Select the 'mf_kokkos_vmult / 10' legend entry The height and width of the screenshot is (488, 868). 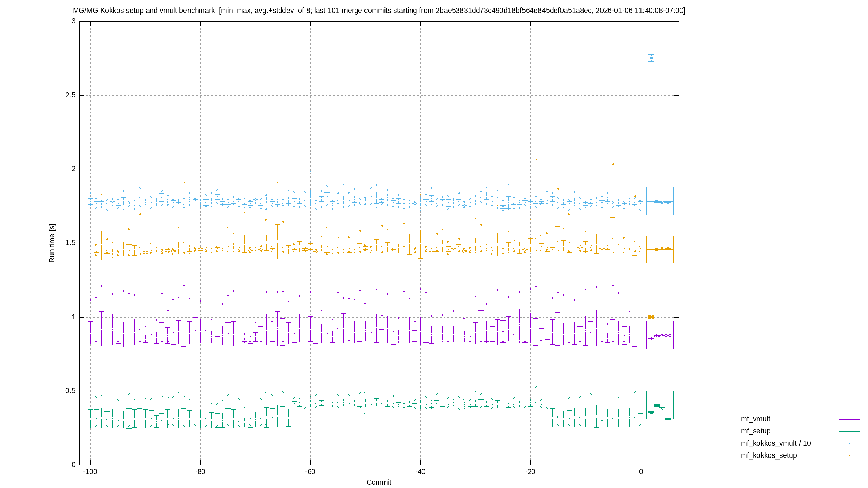[x=775, y=443]
